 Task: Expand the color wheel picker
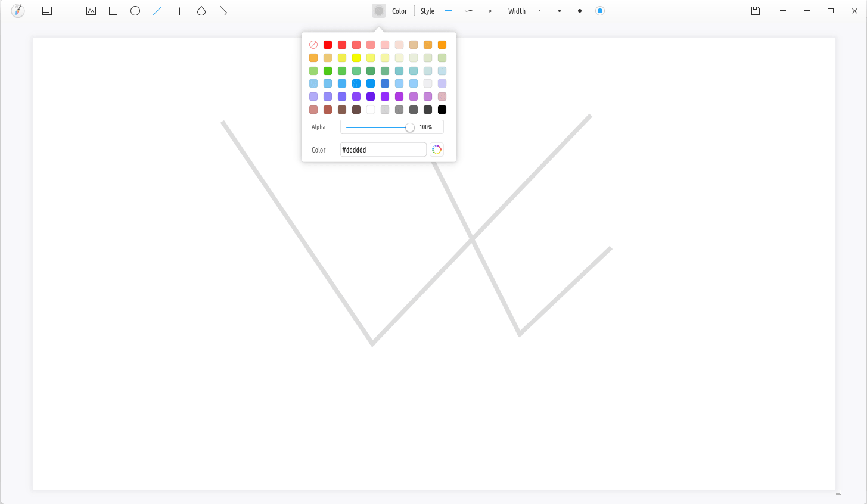click(437, 150)
